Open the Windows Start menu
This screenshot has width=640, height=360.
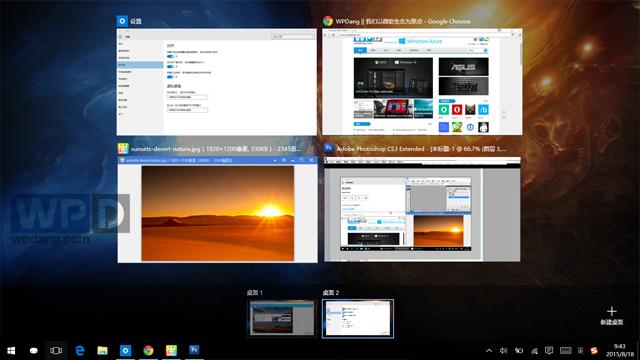pos(11,350)
